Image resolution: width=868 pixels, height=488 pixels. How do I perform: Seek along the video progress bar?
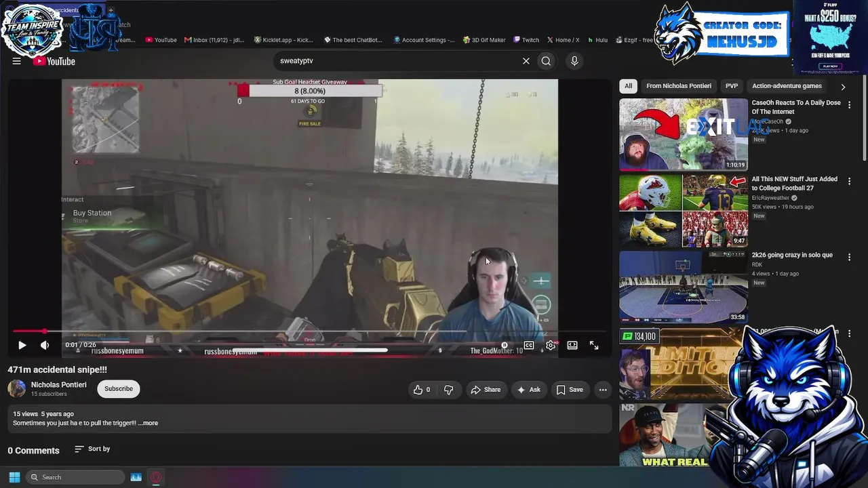(310, 331)
